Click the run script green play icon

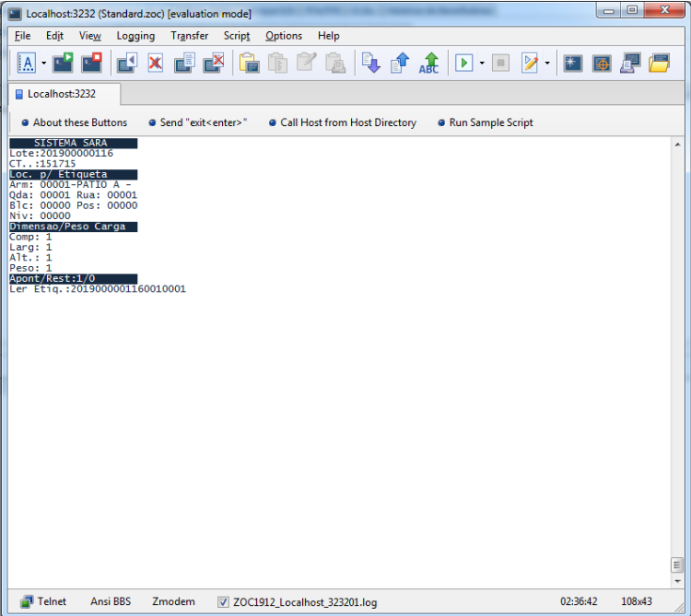coord(464,63)
